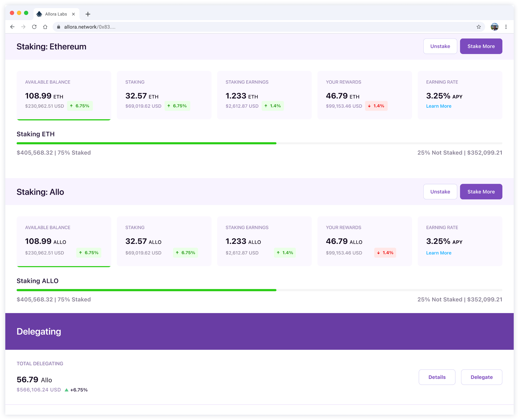
Task: Go to browser home page
Action: tap(45, 27)
